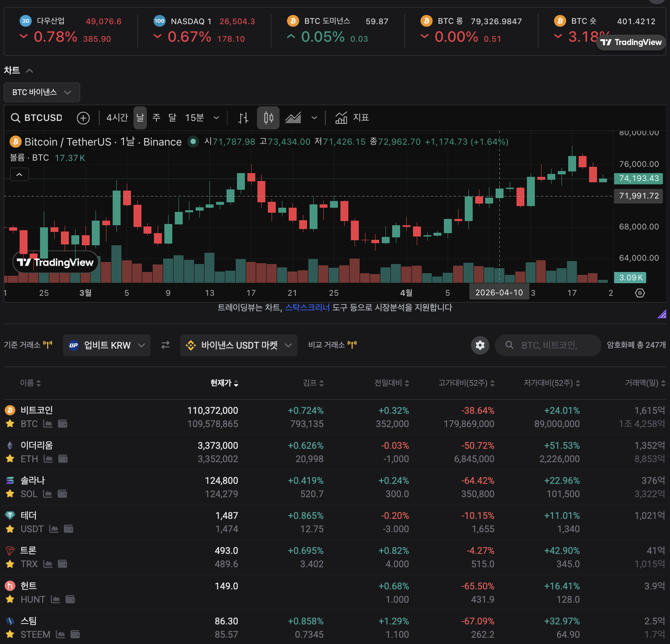670x644 pixels.
Task: Sort the table by 이름 column
Action: (30, 383)
